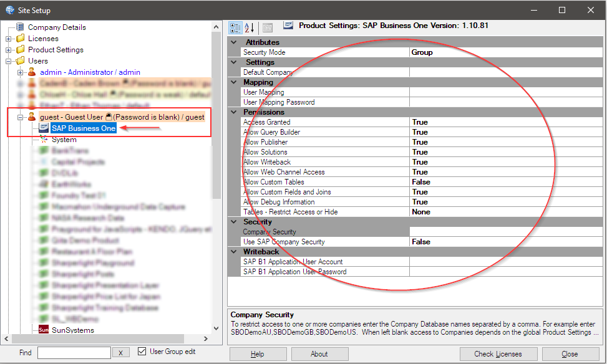This screenshot has height=364, width=607.
Task: Click the Access Granted True value
Action: (505, 122)
